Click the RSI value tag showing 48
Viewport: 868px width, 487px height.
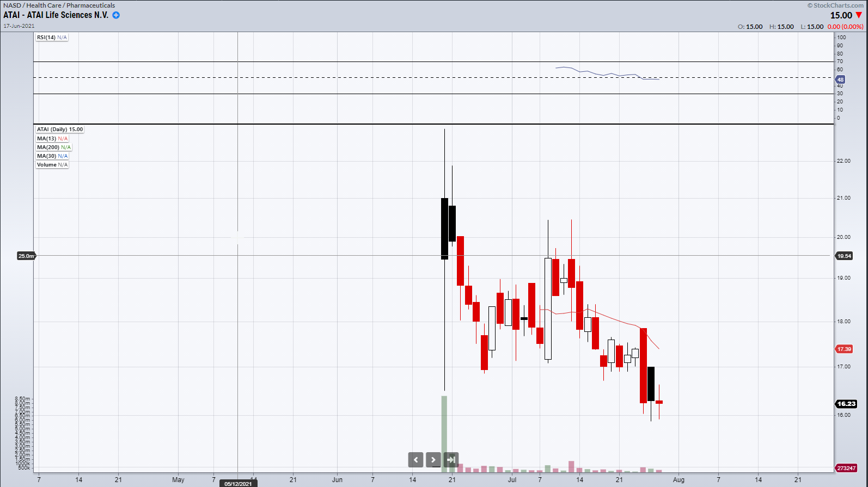click(x=840, y=79)
